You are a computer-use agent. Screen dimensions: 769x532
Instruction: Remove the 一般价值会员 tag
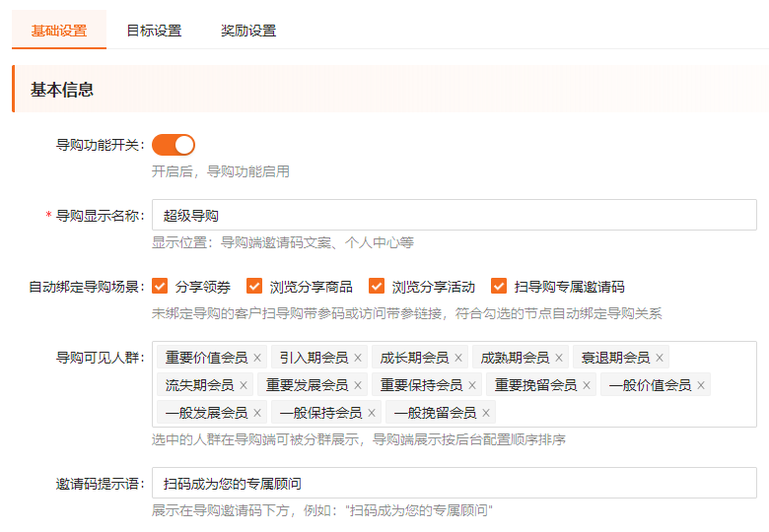coord(701,385)
